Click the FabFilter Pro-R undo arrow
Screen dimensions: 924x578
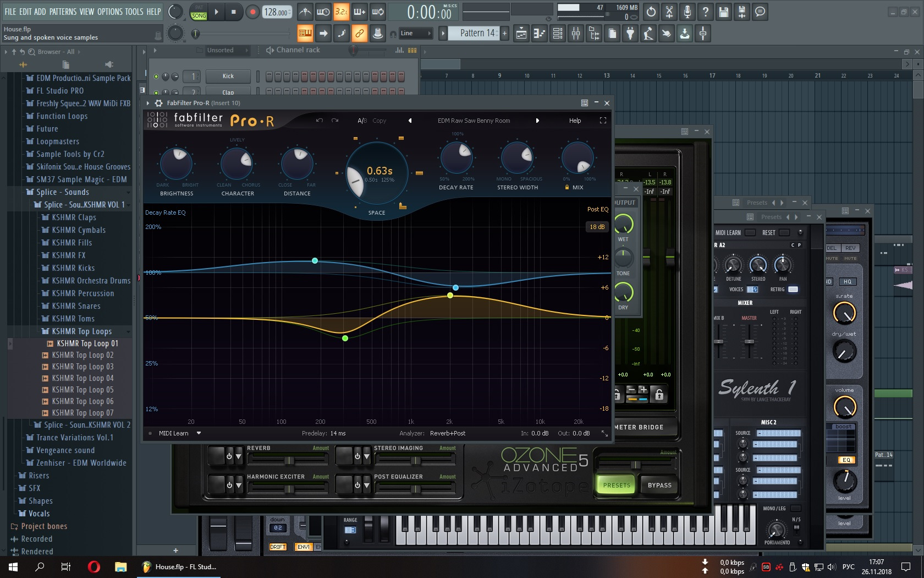point(320,121)
